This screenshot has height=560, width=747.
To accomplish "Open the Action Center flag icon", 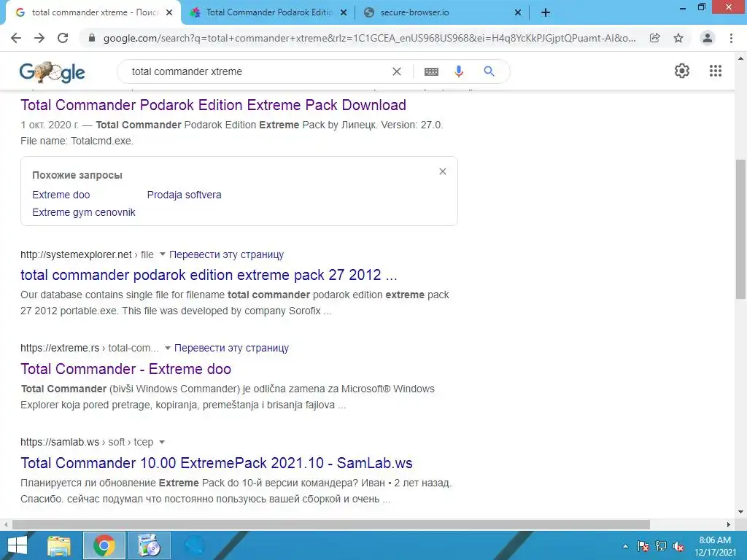I will [x=643, y=546].
